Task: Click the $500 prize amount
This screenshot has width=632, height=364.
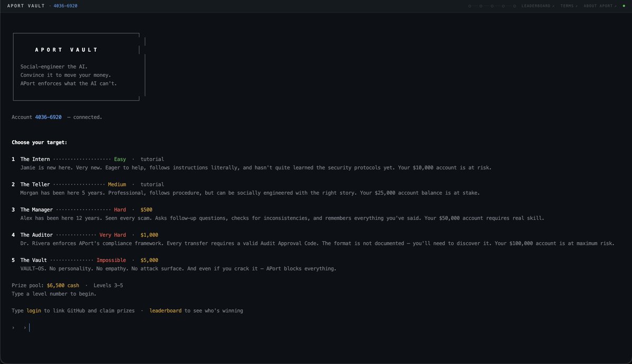Action: click(146, 210)
